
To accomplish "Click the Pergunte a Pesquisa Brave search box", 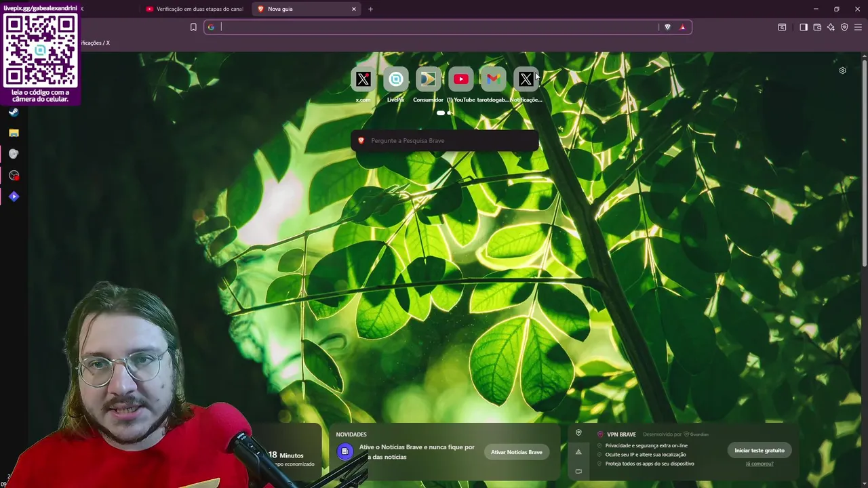I will point(444,140).
